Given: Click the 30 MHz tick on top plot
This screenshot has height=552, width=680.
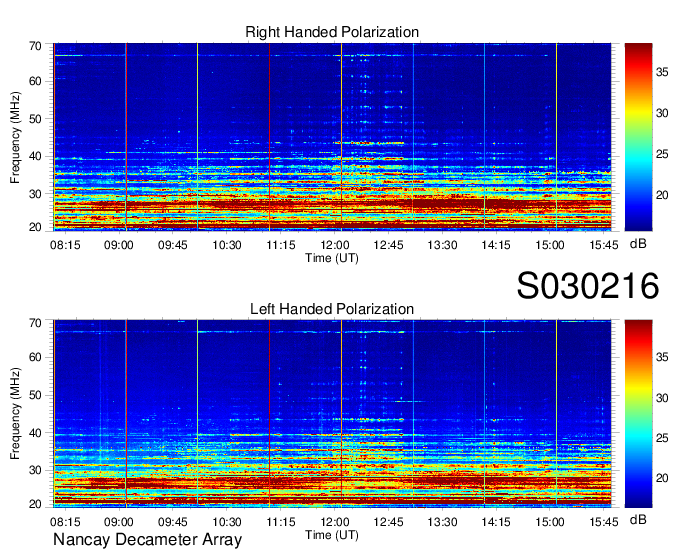Looking at the screenshot, I should (x=35, y=194).
